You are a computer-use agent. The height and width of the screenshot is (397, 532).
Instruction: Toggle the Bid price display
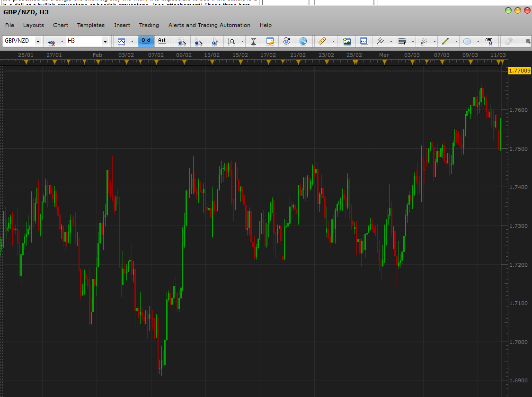pos(146,41)
